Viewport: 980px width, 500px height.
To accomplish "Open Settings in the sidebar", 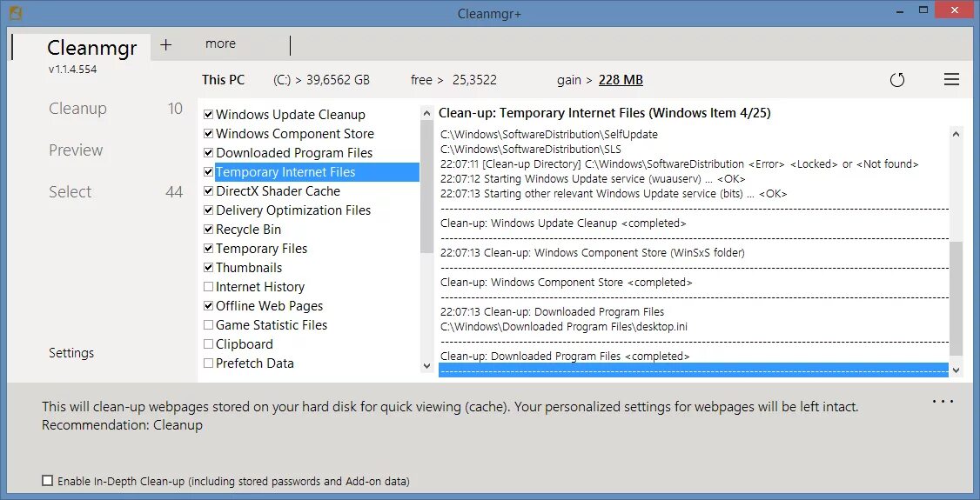I will pos(71,353).
